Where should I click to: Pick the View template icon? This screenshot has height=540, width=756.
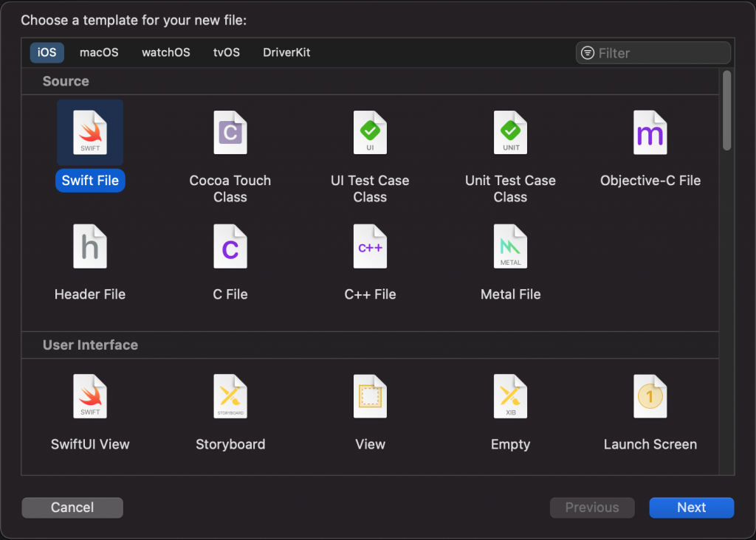click(x=370, y=396)
